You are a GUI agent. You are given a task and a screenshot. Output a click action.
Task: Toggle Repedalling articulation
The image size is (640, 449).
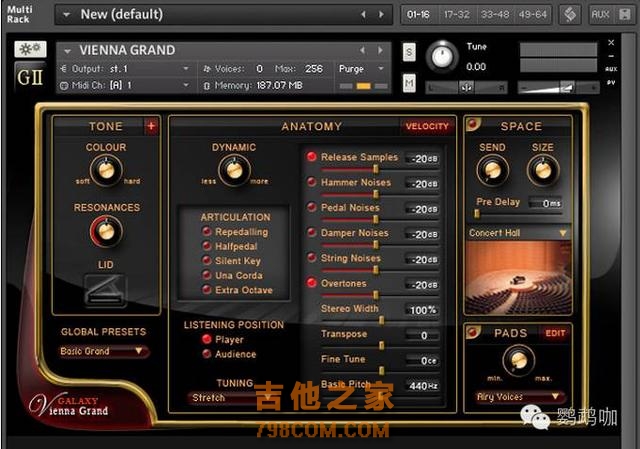pos(207,231)
